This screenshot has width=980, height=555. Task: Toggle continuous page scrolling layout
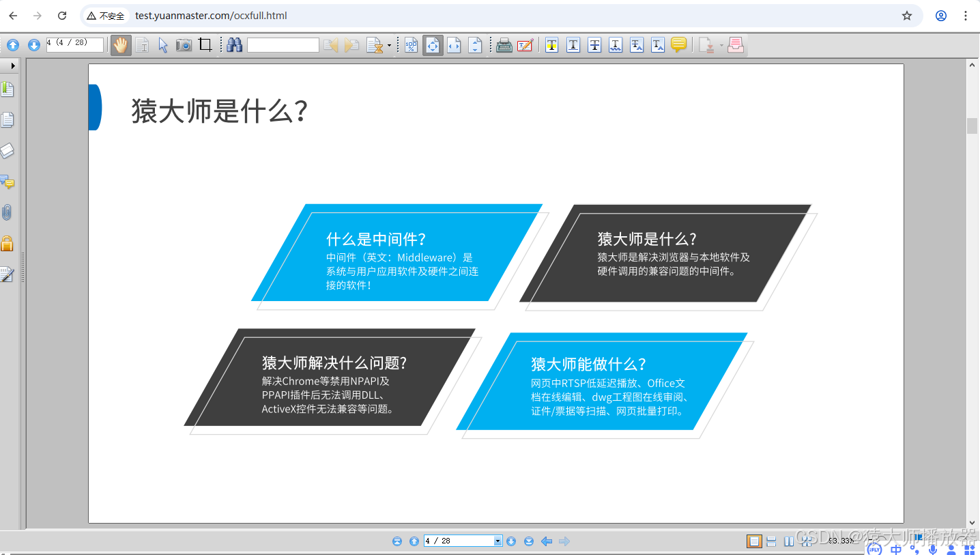pyautogui.click(x=771, y=541)
